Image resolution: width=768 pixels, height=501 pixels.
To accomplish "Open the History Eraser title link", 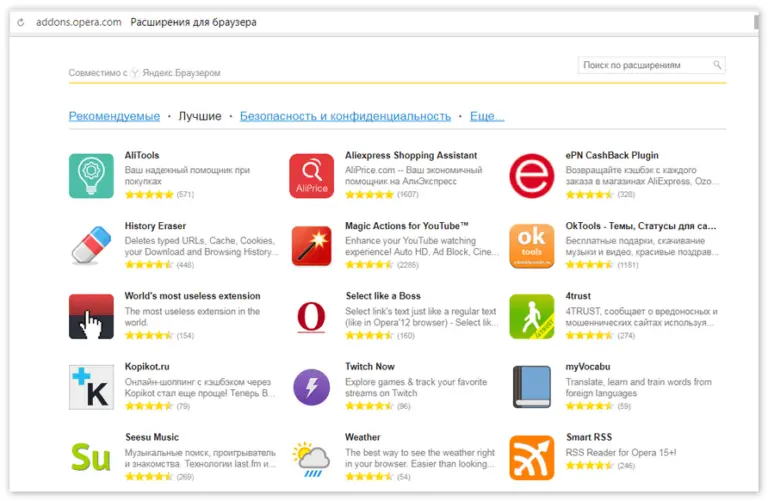I will (x=155, y=226).
